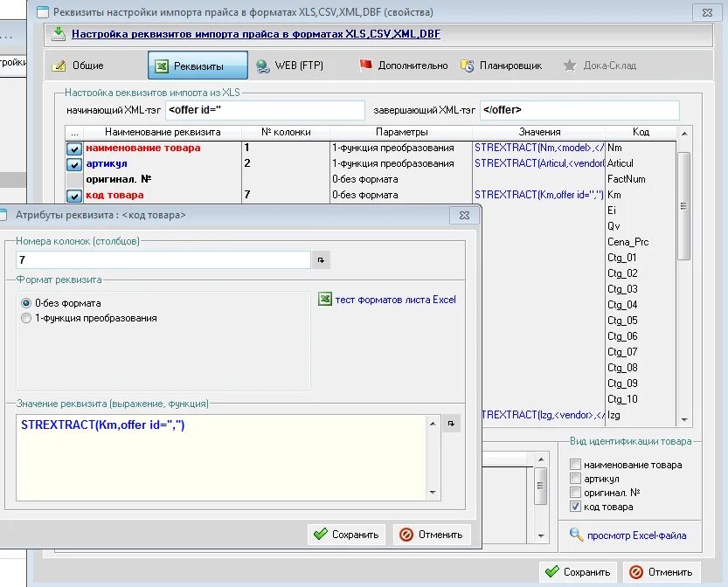Click the clock icon of Планировщик
This screenshot has height=587, width=728.
point(467,66)
